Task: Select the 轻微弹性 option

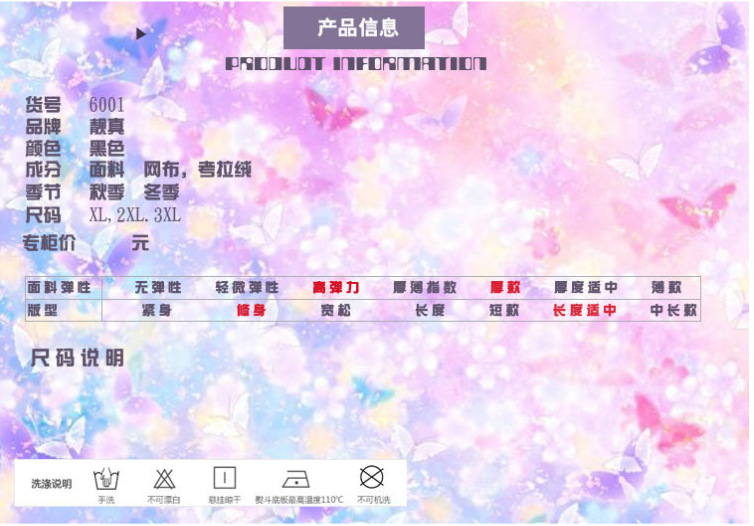Action: click(x=247, y=288)
